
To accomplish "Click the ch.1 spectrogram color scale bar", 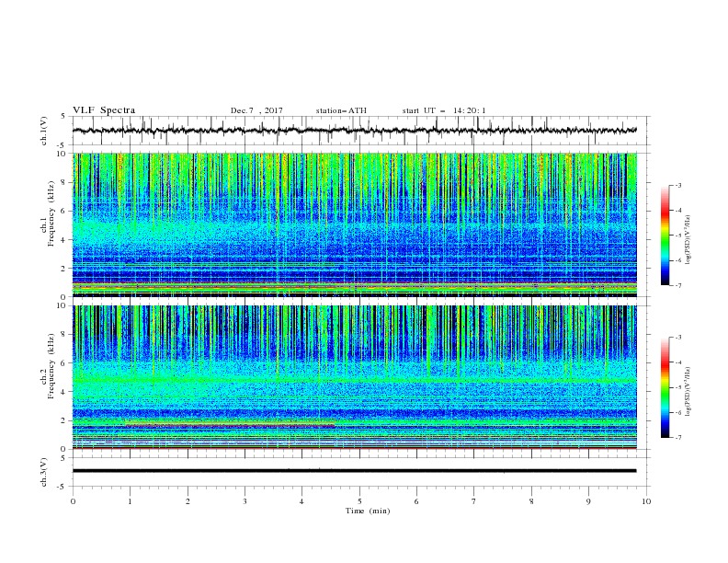I will tap(665, 236).
